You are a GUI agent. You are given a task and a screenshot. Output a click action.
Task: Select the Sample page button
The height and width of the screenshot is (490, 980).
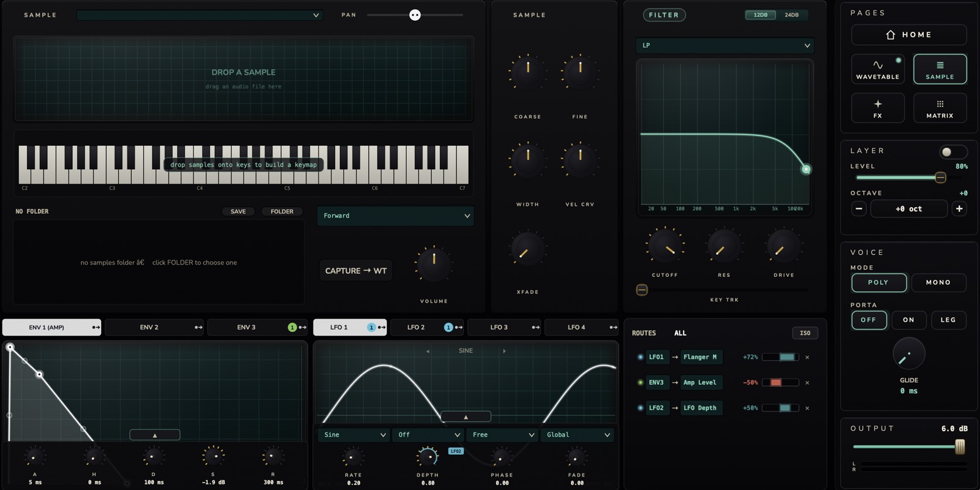coord(940,69)
